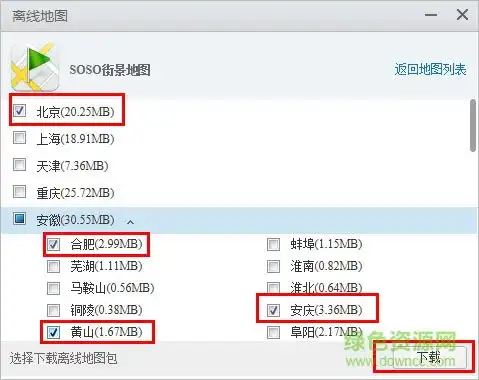Image resolution: width=479 pixels, height=380 pixels.
Task: Click the 马鞍山(0.56MB) label text
Action: [112, 288]
